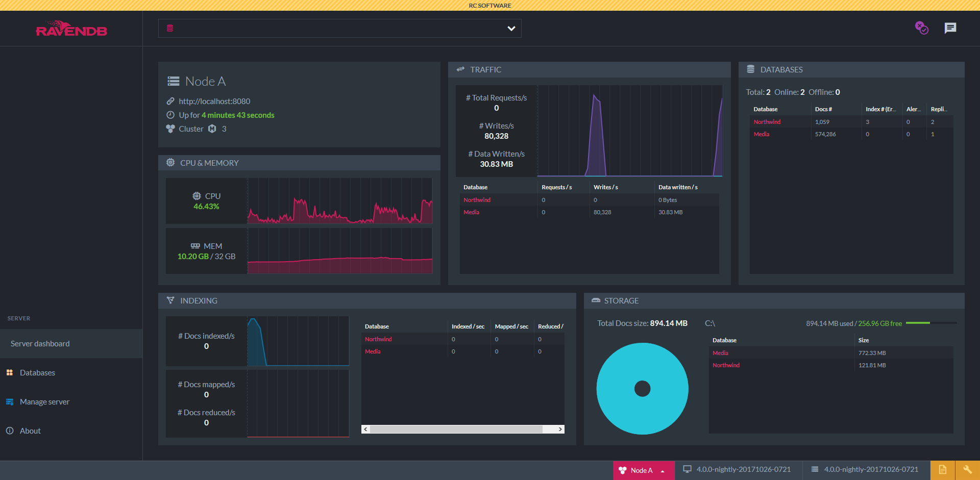This screenshot has width=980, height=480.
Task: Open the notification center icon
Action: [921, 28]
